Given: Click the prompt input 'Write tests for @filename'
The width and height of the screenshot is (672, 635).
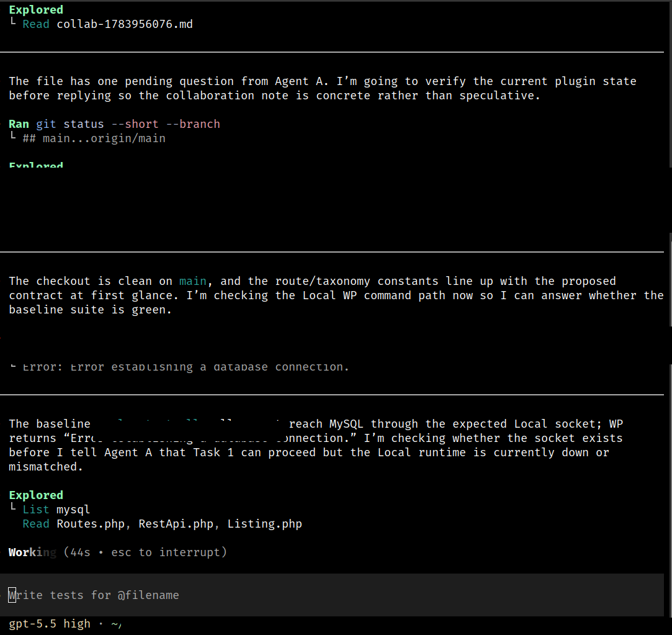Looking at the screenshot, I should pos(332,595).
